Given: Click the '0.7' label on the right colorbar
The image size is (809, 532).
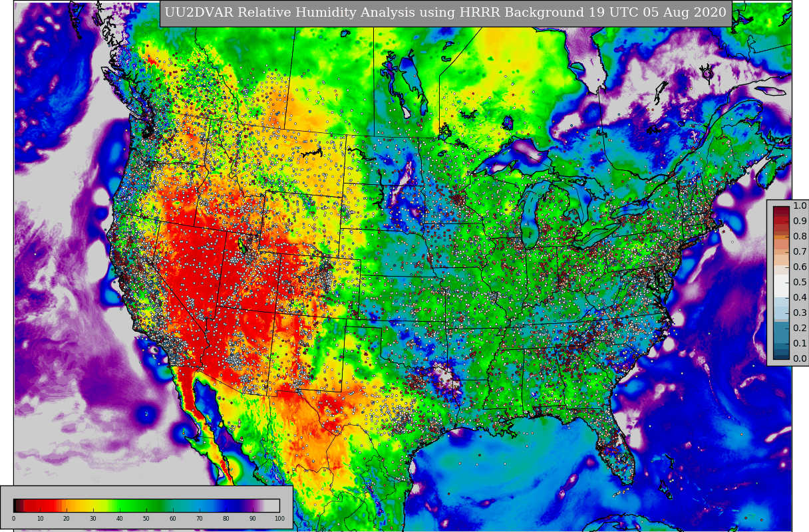Looking at the screenshot, I should pyautogui.click(x=799, y=252).
